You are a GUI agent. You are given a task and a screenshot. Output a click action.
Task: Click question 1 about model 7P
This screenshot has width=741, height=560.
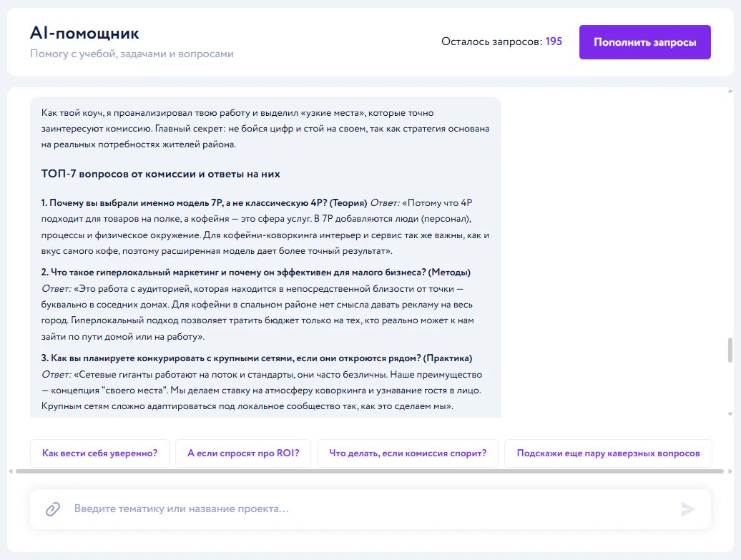(x=204, y=202)
